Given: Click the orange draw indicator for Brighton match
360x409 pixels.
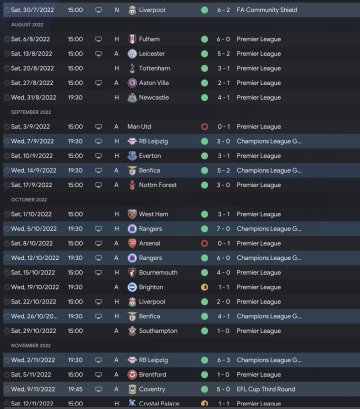Looking at the screenshot, I should (204, 287).
